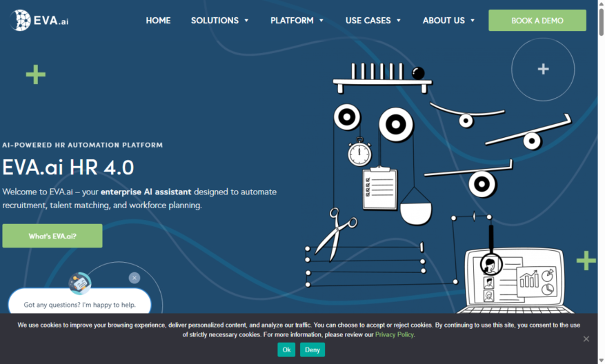Expand the SOLUTIONS dropdown arrow

pos(246,21)
